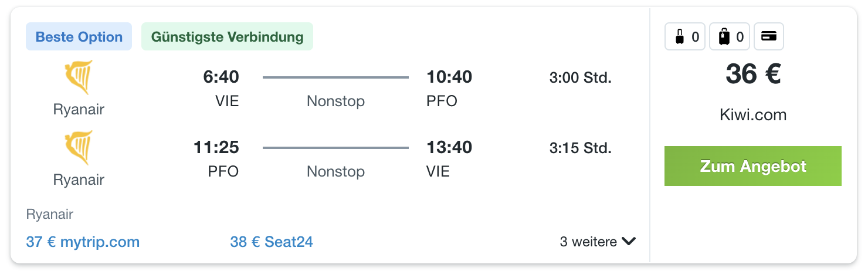Click the outbound 6:40 VIE departure time

[221, 77]
